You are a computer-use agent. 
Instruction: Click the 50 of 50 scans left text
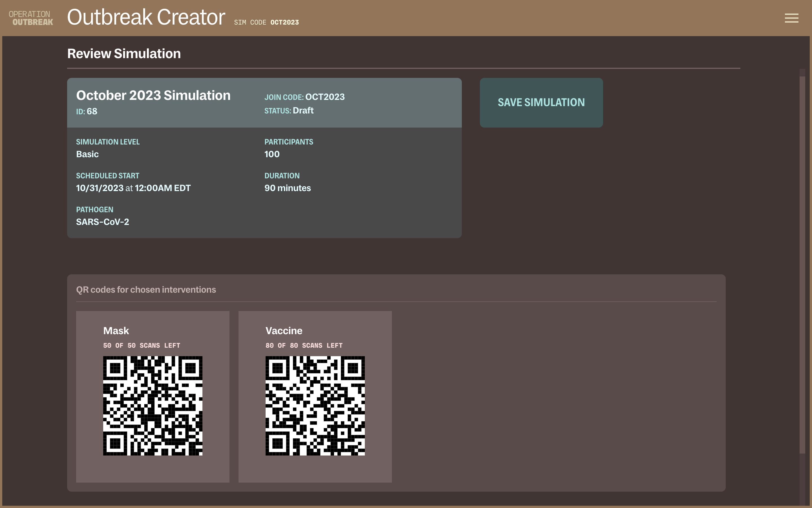tap(142, 345)
